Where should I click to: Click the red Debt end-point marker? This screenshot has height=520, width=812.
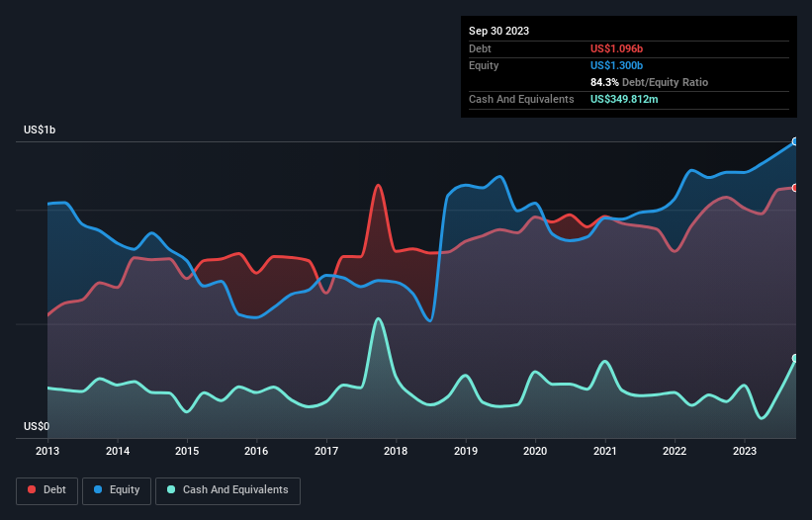pos(795,188)
